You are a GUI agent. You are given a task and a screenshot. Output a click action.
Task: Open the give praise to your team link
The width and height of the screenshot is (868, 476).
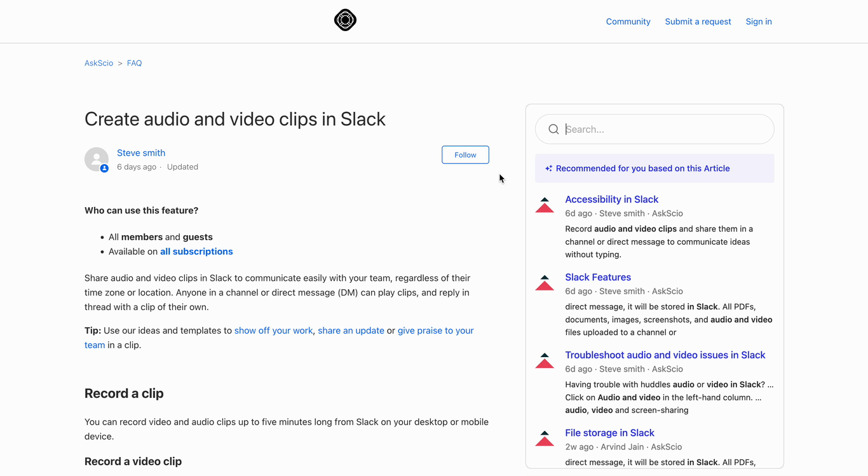(435, 330)
